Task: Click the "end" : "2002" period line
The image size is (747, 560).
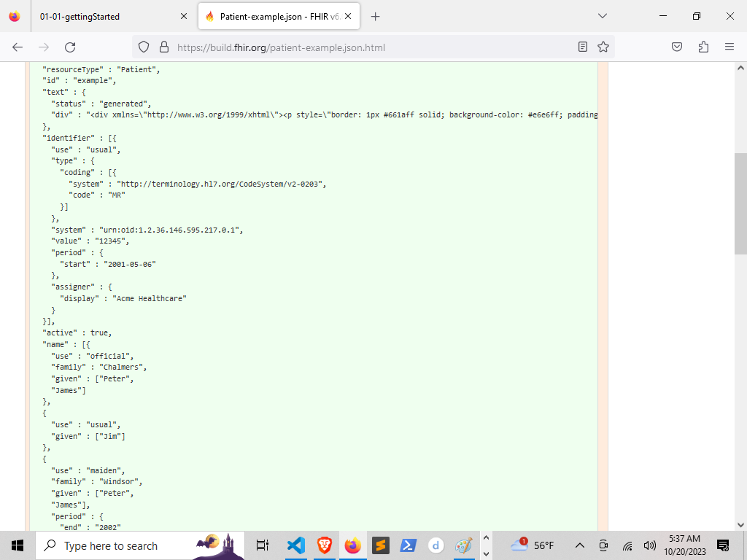Action: (x=90, y=528)
